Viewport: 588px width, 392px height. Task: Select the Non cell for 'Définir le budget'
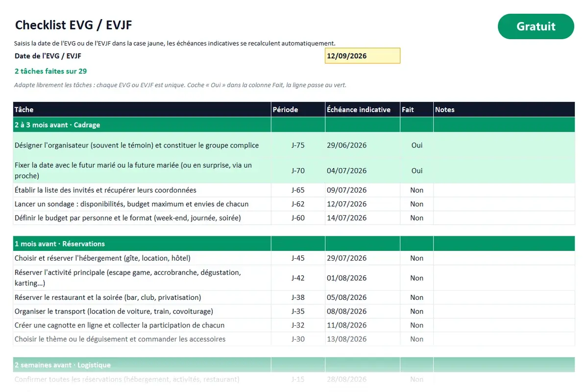tap(416, 218)
